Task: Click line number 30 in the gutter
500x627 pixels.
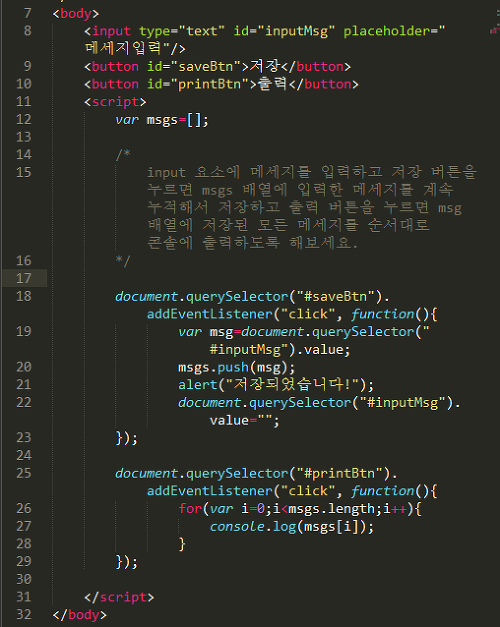Action: tap(23, 579)
